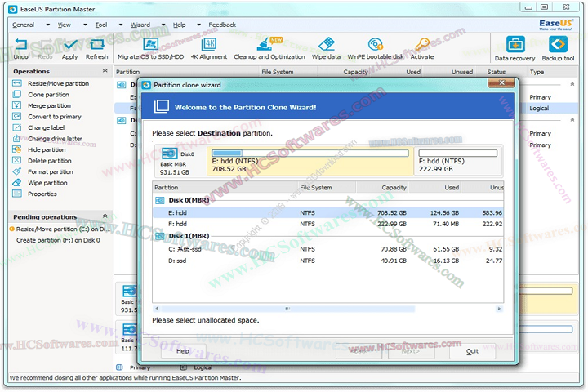Image resolution: width=588 pixels, height=392 pixels.
Task: Select E: hdd 708.52 GB partition block
Action: click(x=310, y=162)
